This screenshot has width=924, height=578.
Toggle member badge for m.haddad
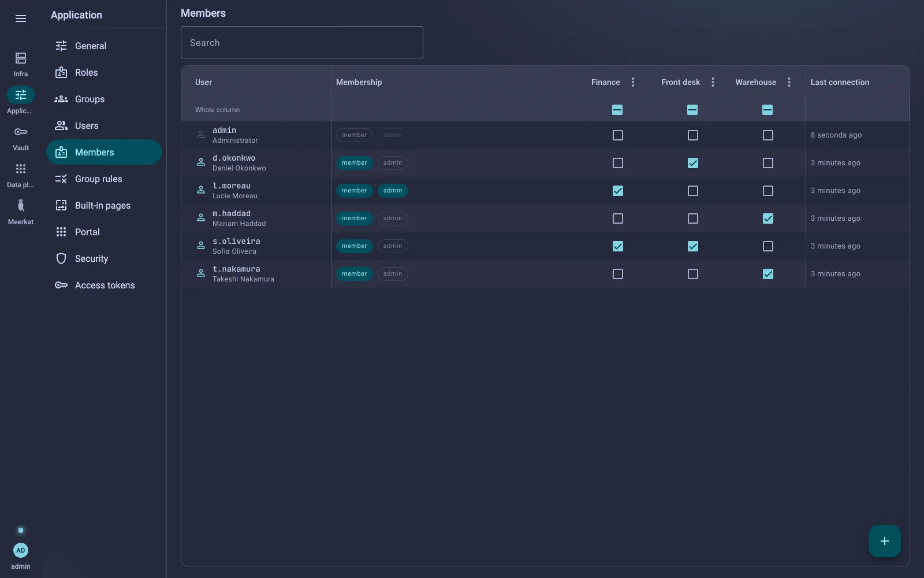tap(355, 218)
